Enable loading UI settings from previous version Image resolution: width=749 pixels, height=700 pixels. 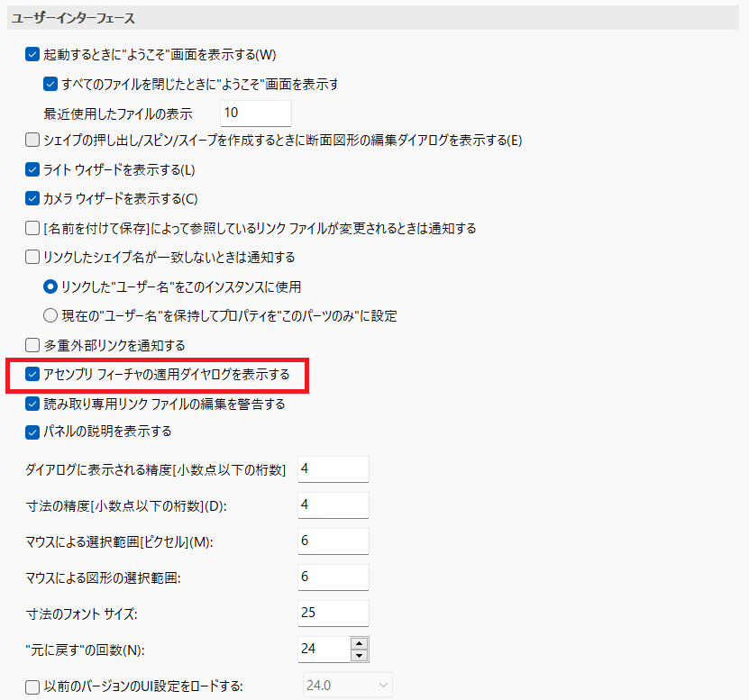[32, 685]
